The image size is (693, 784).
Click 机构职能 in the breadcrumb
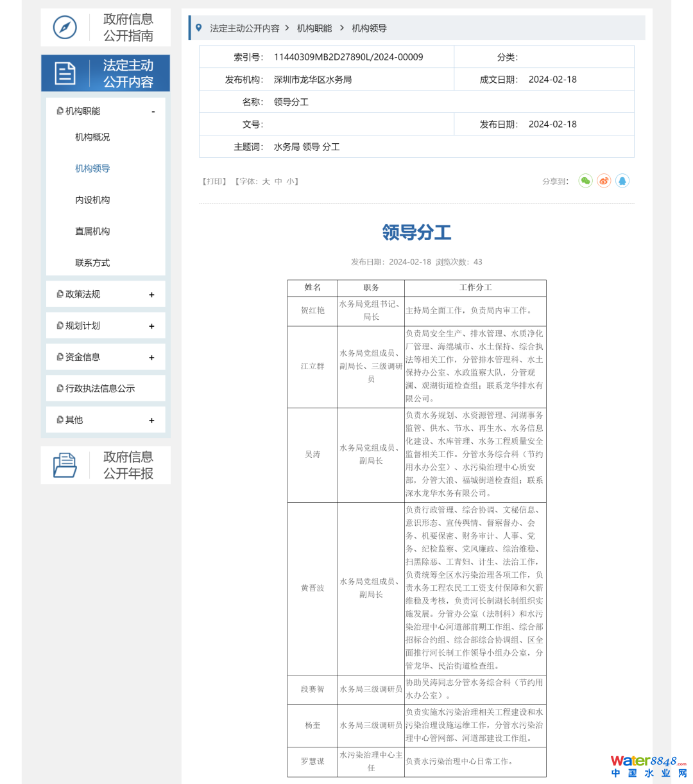tap(314, 28)
